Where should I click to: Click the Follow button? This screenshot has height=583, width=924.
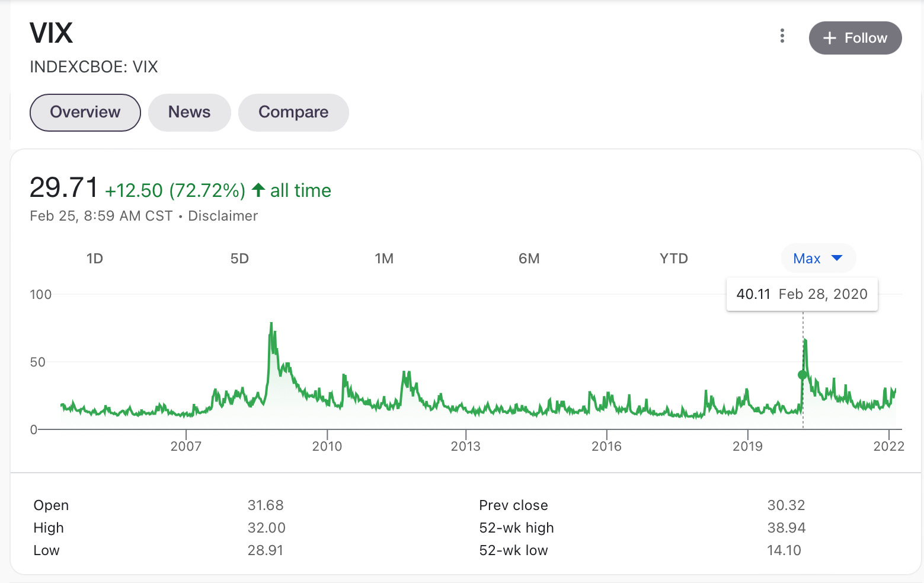(x=855, y=38)
